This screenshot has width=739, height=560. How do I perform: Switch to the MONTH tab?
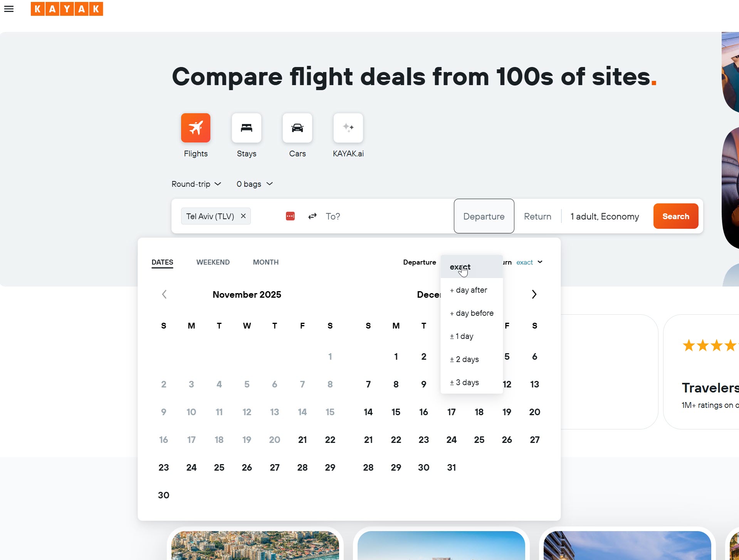(x=266, y=262)
